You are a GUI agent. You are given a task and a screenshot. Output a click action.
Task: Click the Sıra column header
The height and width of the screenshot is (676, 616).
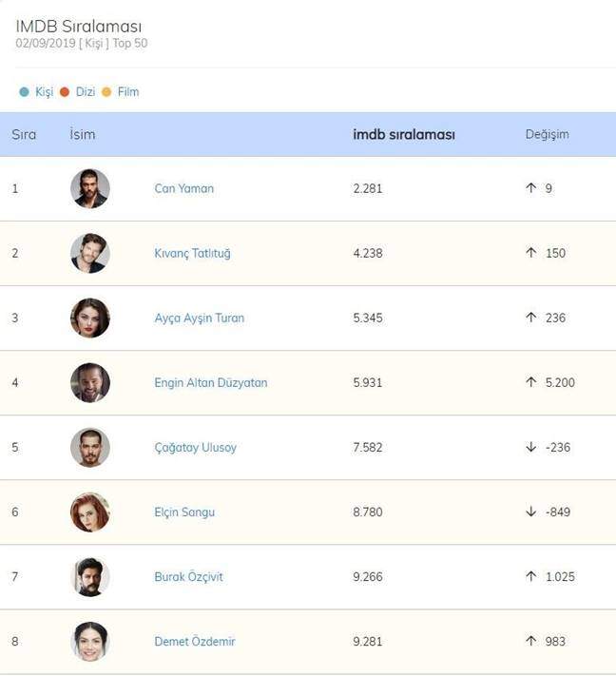click(24, 134)
